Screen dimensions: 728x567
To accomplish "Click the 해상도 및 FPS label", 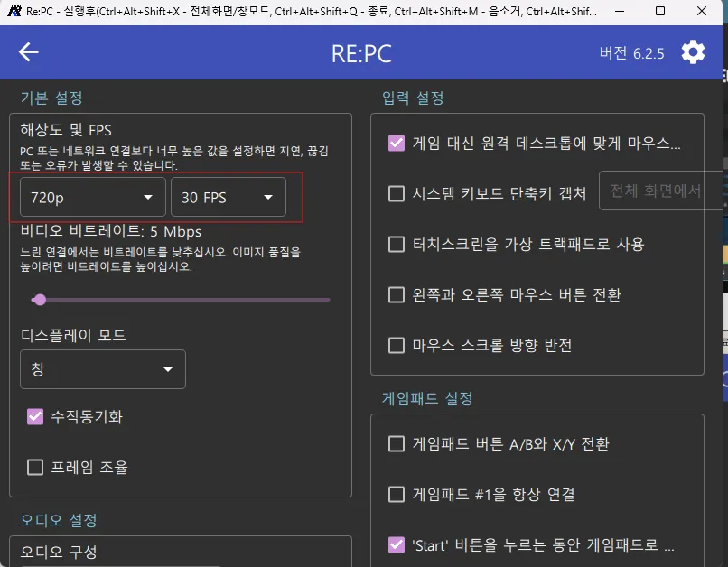I will (x=66, y=130).
